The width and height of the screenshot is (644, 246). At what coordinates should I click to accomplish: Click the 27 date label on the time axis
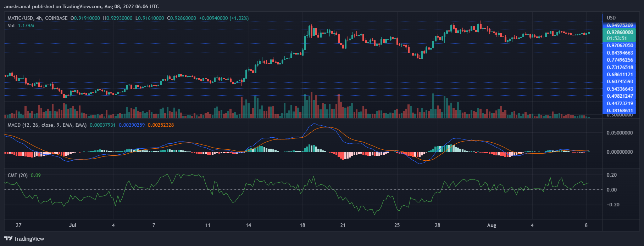(18, 225)
